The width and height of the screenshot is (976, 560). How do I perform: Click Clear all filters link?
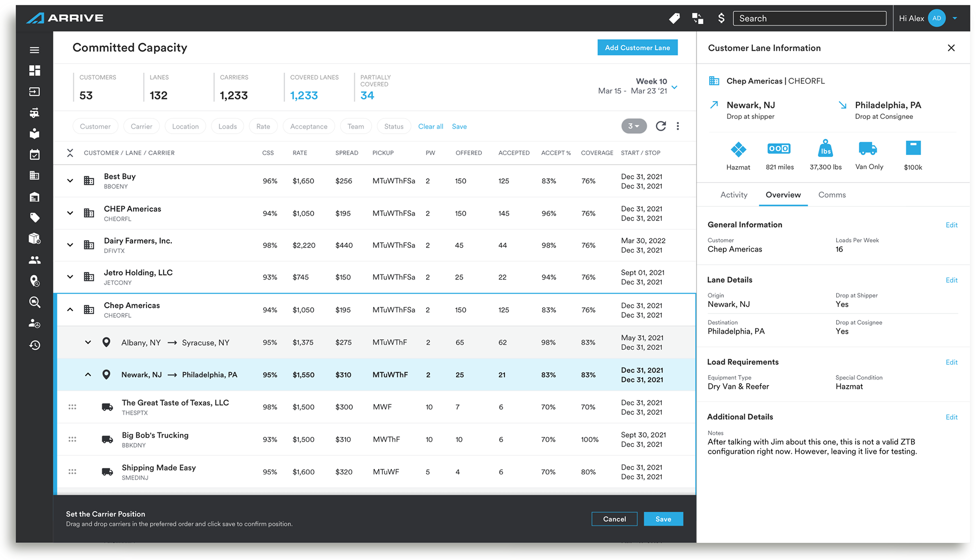click(431, 127)
